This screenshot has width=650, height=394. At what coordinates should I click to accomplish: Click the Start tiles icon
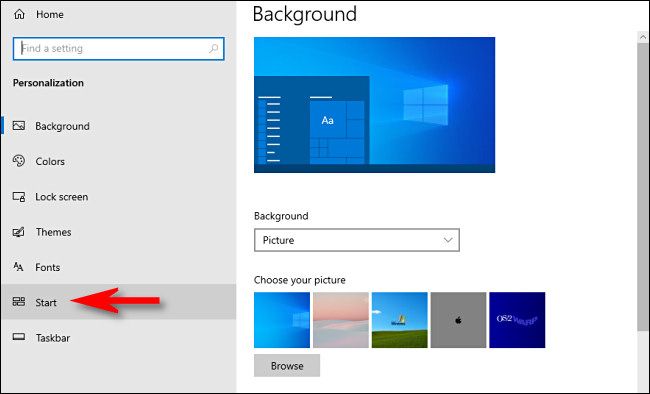(19, 302)
